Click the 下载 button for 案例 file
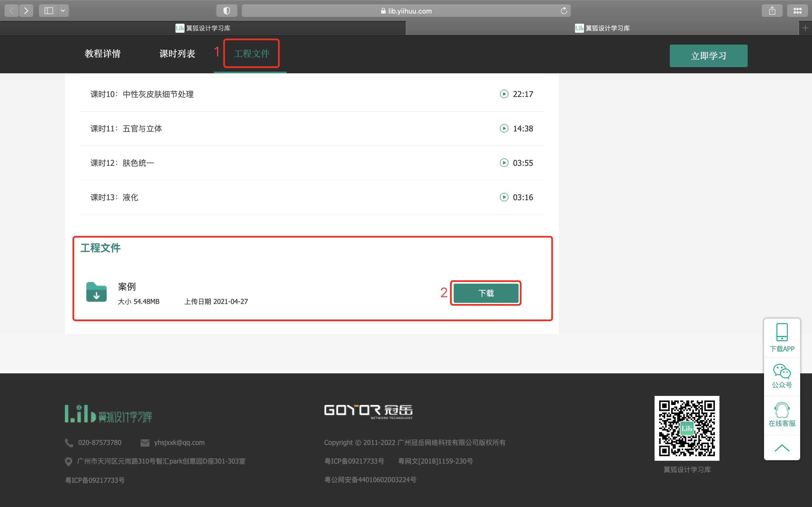 (x=486, y=293)
